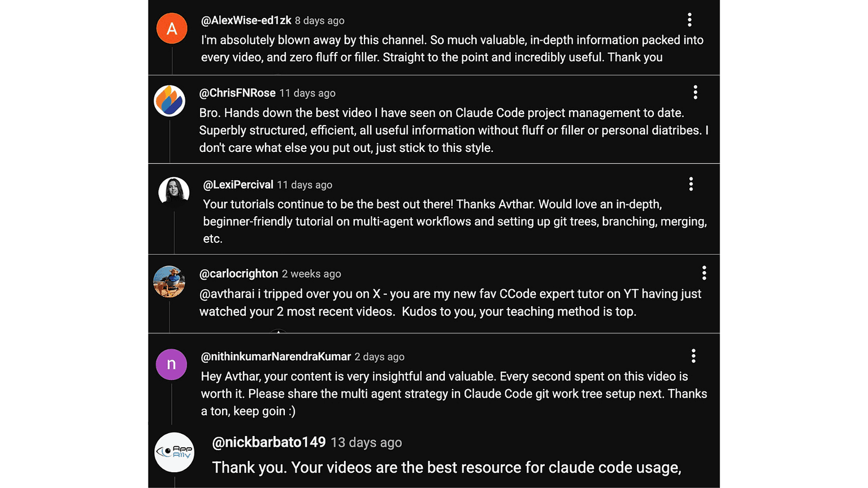Open options for nithinkumarNarendraKumar comment
Screen dimensions: 868x488
tap(693, 356)
